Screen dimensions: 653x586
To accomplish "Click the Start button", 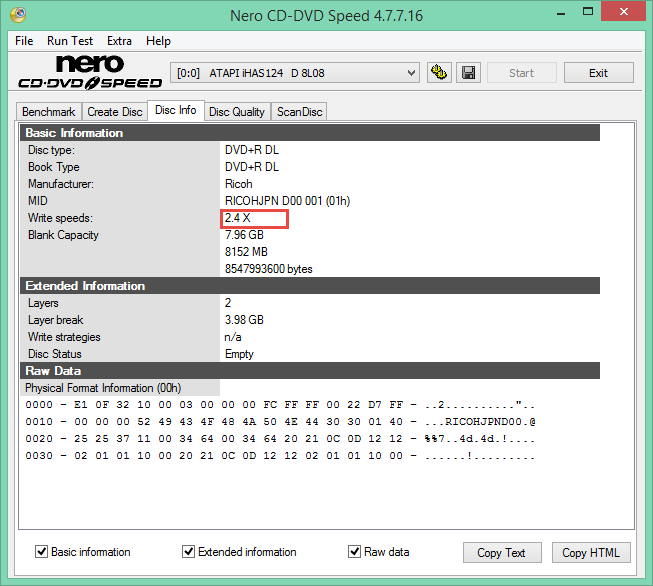I will pos(521,73).
